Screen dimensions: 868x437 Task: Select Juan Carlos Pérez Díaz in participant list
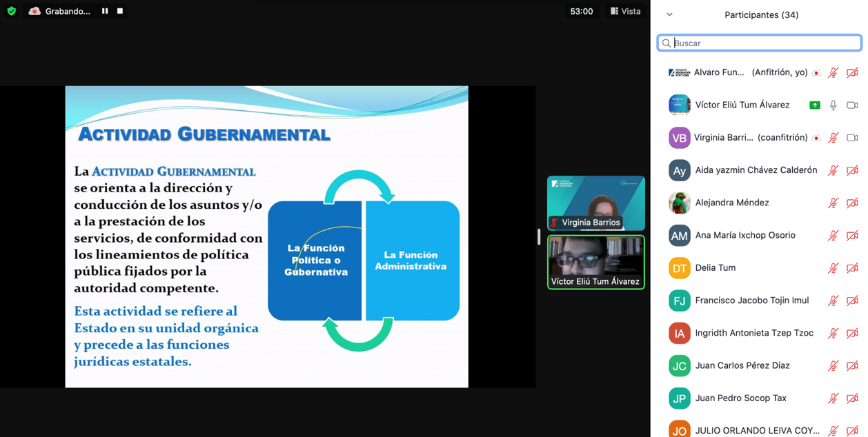[742, 365]
